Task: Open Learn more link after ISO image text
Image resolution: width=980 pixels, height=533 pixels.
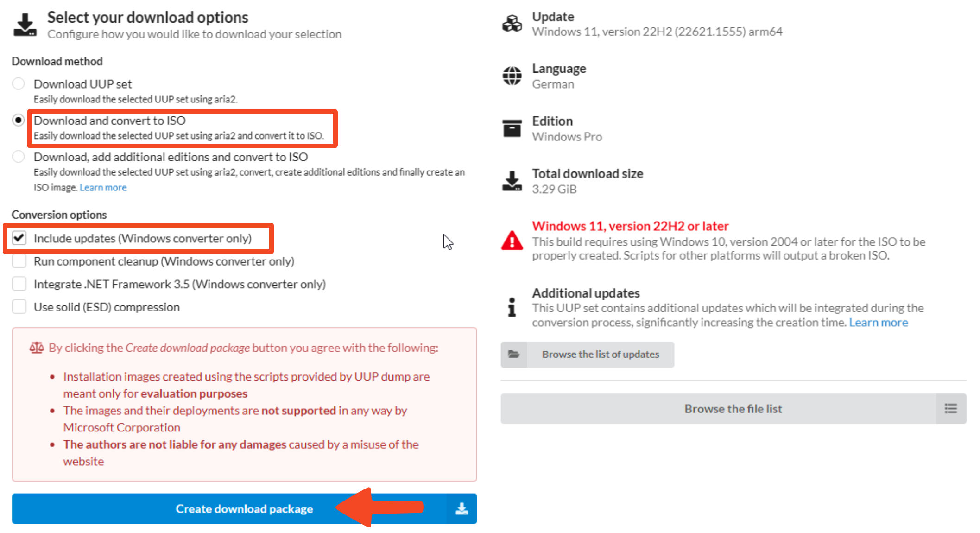Action: [103, 188]
